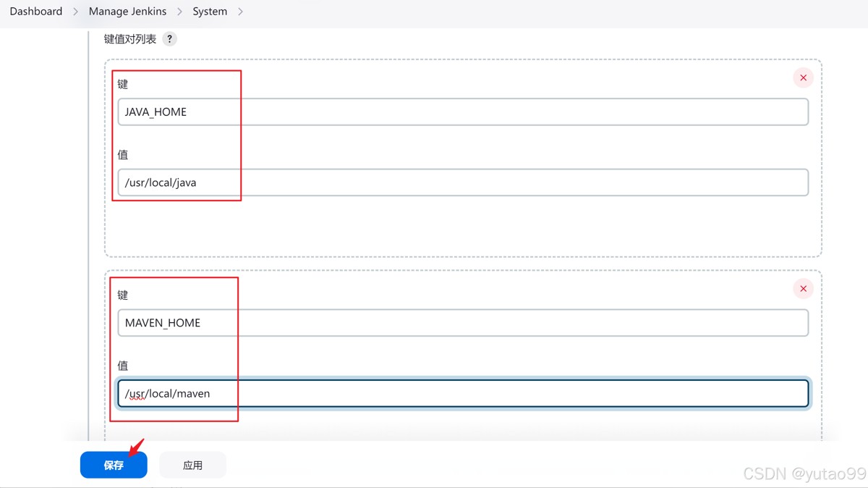
Task: Click the 键 label above JAVA_HOME
Action: tap(123, 84)
